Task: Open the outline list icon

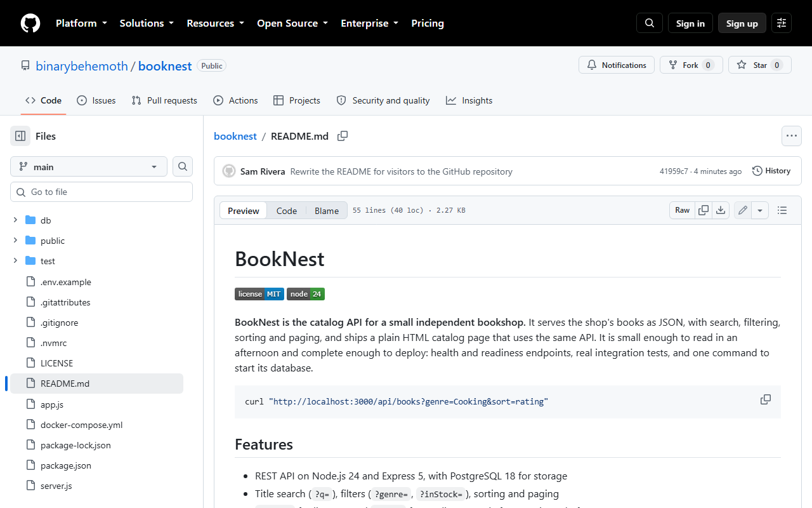Action: click(x=782, y=210)
